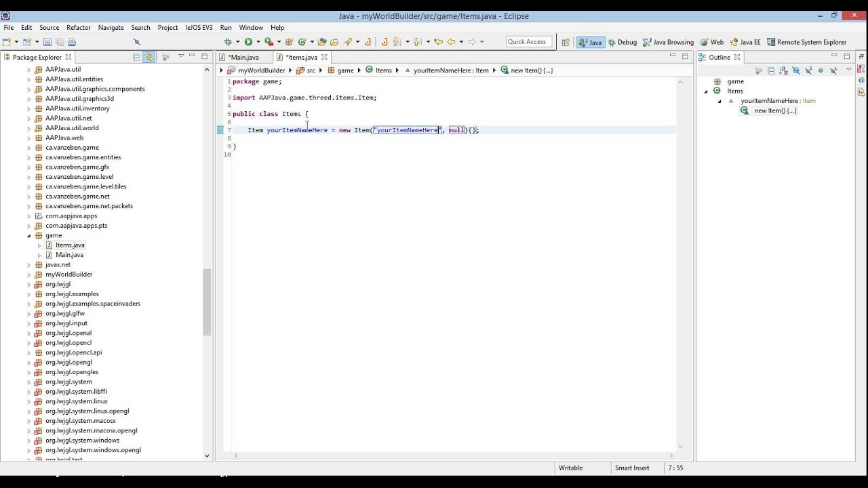868x488 pixels.
Task: Click the New Java Class icon
Action: tap(302, 41)
